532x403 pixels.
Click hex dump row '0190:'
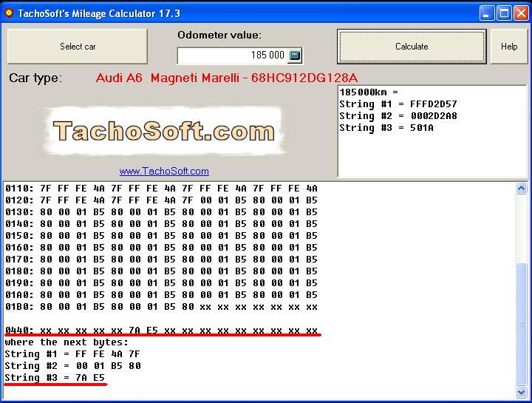tap(162, 282)
